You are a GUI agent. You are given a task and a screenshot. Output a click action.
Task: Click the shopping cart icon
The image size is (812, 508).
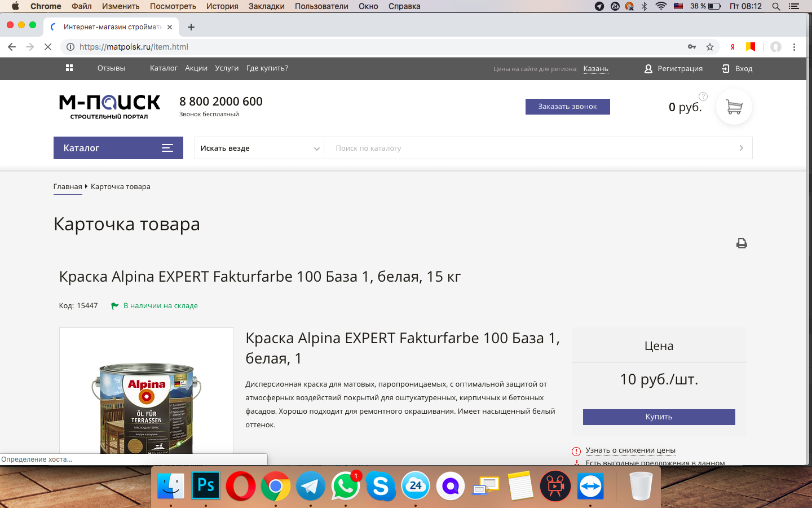734,107
